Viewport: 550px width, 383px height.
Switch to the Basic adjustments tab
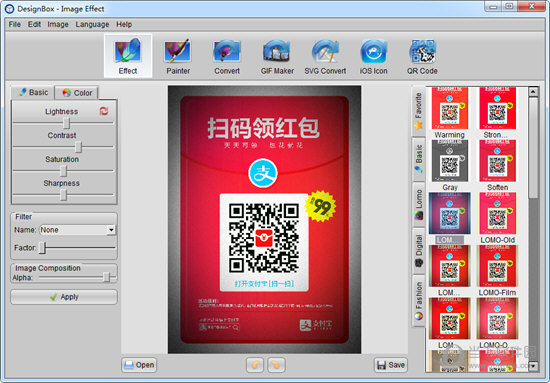(x=33, y=93)
